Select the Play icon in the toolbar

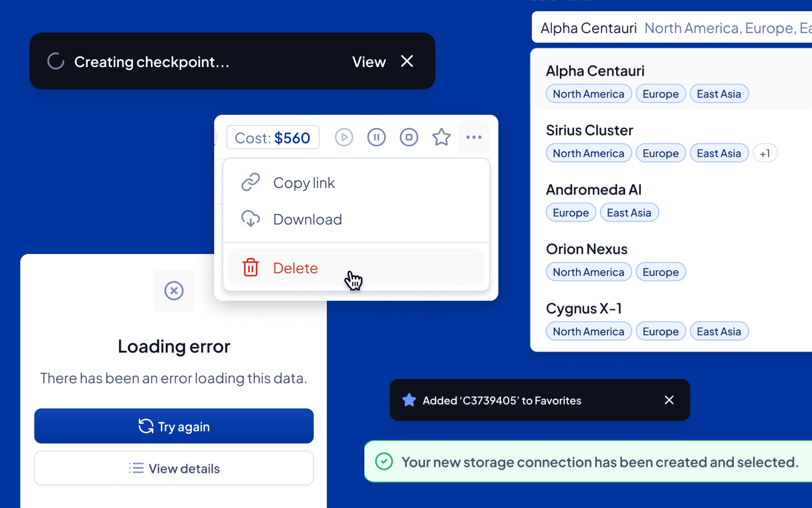pos(344,137)
